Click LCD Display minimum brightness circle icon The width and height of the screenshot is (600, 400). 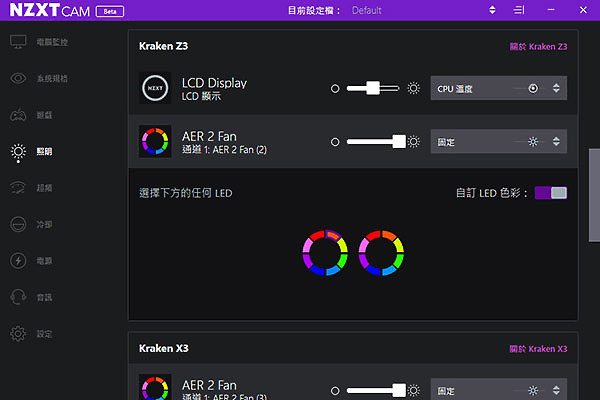[x=335, y=88]
